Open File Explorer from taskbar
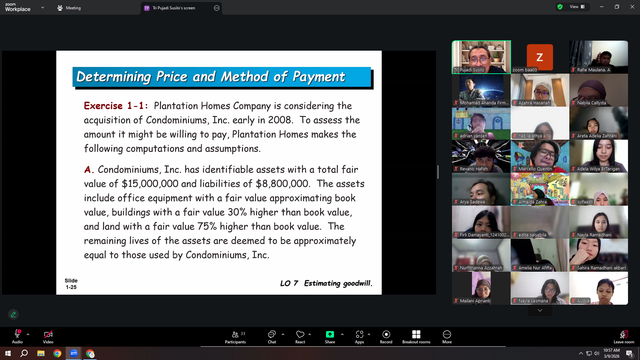This screenshot has width=640, height=360. 41,353
